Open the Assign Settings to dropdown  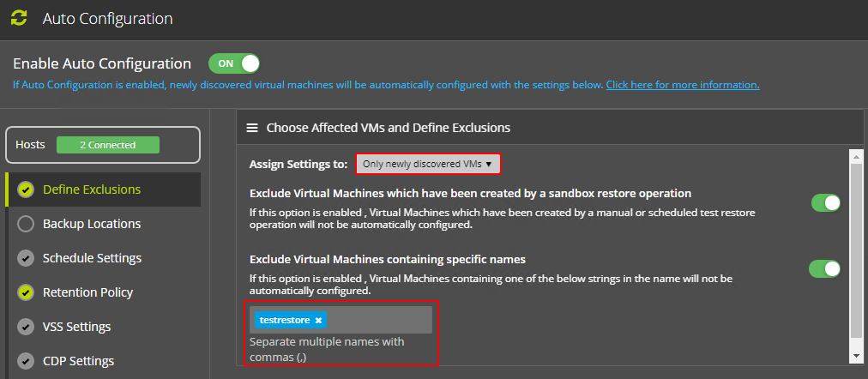[427, 163]
